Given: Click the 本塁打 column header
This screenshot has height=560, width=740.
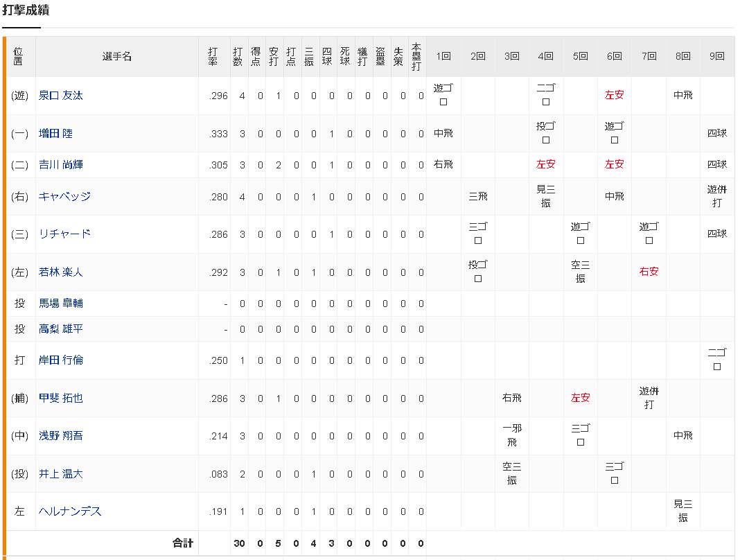Looking at the screenshot, I should [x=416, y=57].
